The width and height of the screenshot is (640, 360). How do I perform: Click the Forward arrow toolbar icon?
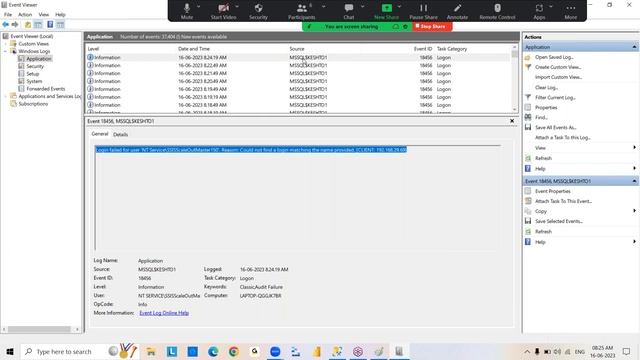pyautogui.click(x=15, y=24)
